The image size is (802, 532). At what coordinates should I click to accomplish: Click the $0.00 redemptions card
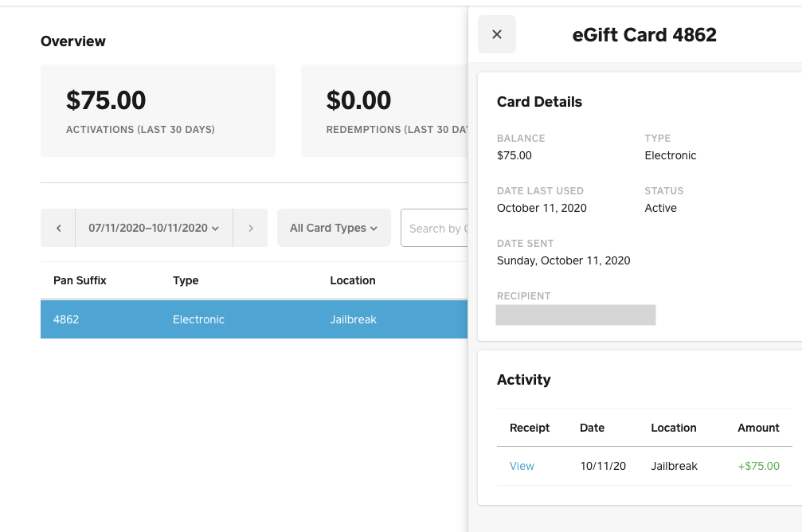tap(384, 111)
